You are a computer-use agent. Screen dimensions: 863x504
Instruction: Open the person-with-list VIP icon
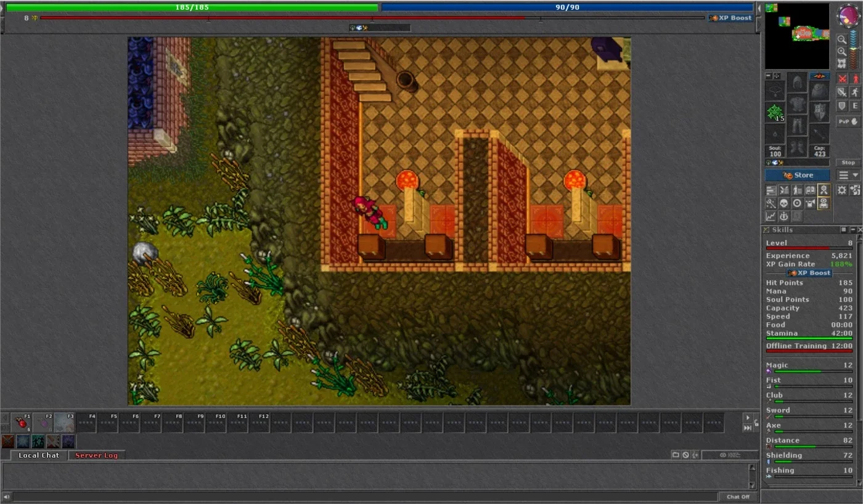[x=797, y=190]
